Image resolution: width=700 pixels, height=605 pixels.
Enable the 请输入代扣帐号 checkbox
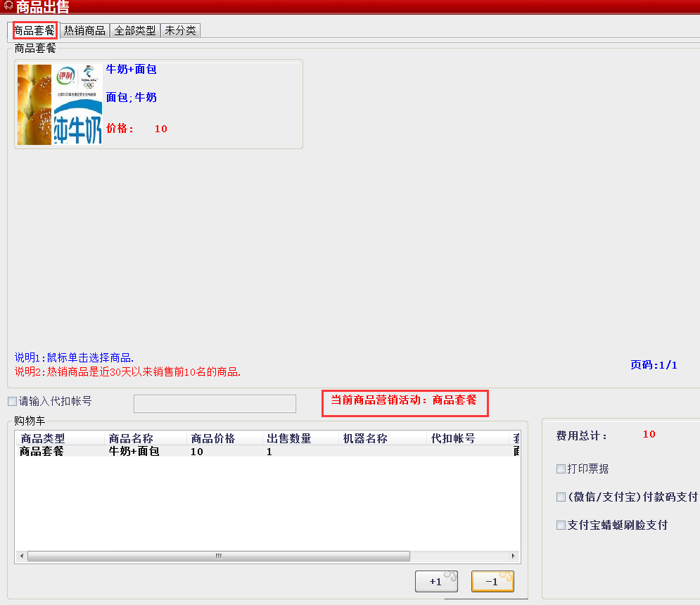coord(12,402)
